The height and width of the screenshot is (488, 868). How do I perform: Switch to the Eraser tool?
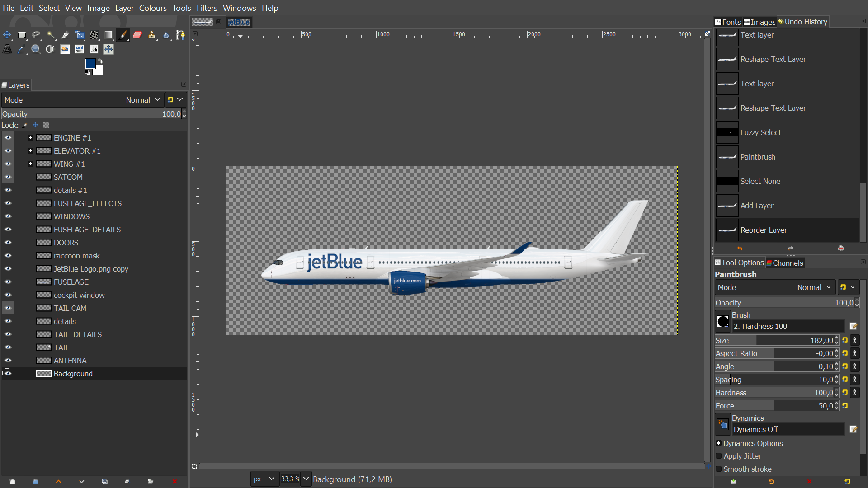tap(137, 35)
